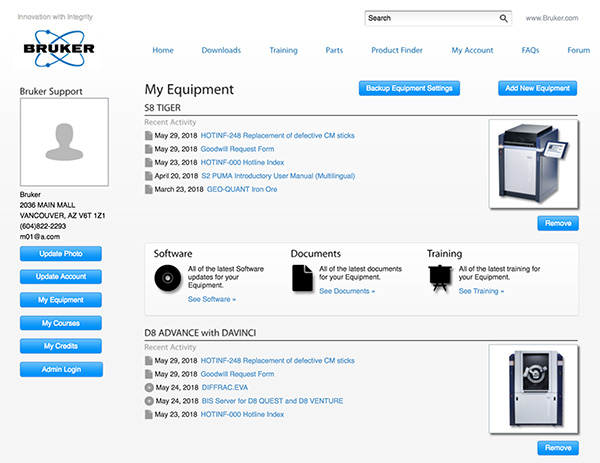
Task: Click document icon beside S8 Goodwill Request Form
Action: pyautogui.click(x=148, y=149)
